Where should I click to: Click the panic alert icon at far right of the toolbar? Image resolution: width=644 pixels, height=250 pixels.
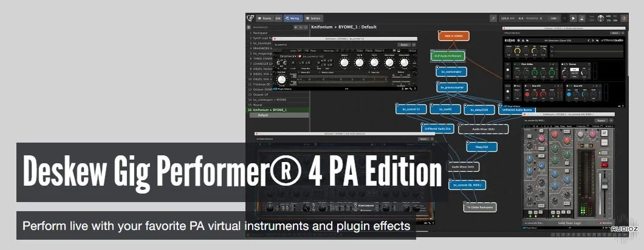(x=624, y=18)
